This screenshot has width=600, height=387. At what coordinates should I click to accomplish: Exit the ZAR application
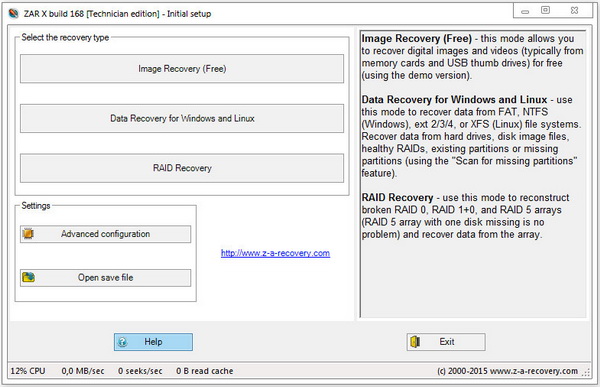(x=446, y=342)
